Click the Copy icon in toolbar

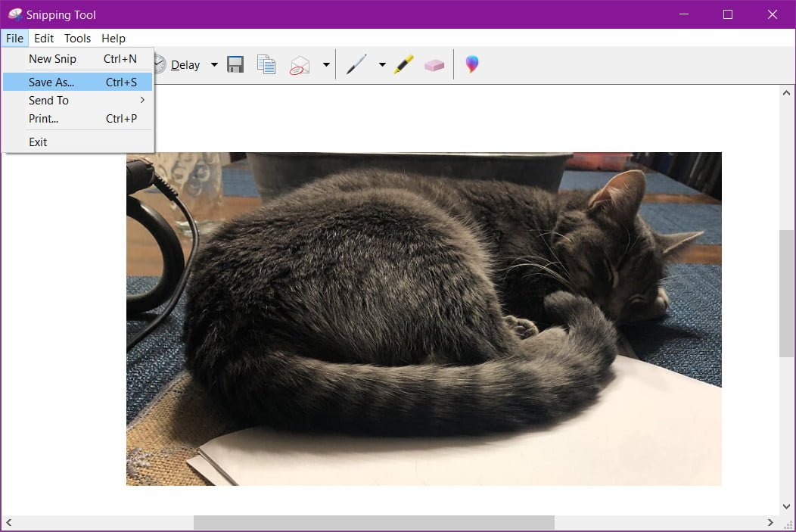pyautogui.click(x=266, y=65)
